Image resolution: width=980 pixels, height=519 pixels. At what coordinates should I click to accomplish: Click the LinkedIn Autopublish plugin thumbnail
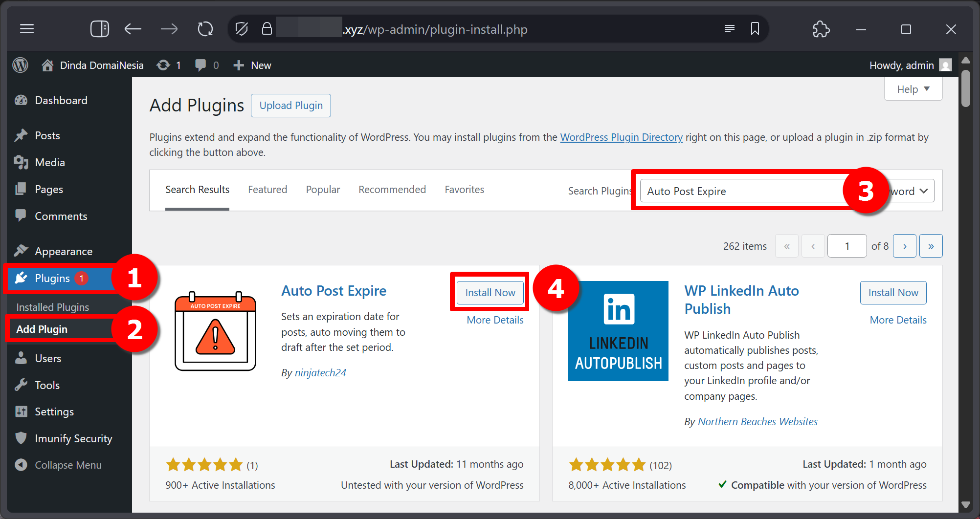pos(618,331)
